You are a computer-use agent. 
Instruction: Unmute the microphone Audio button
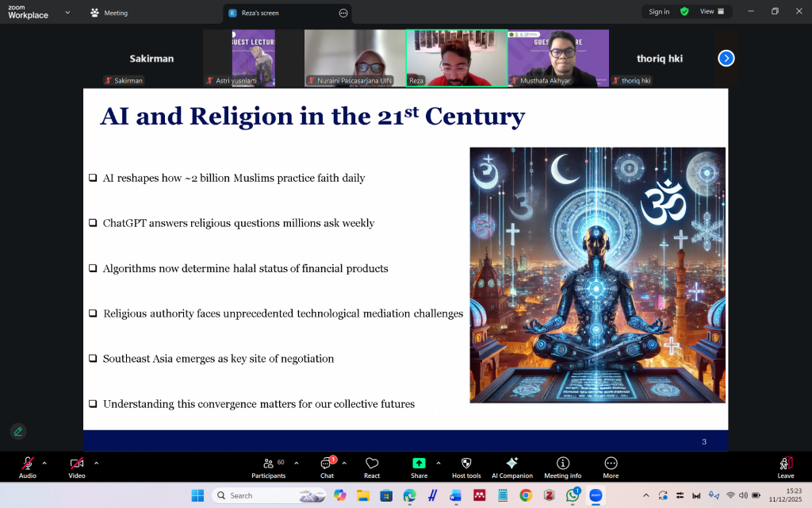pos(28,467)
